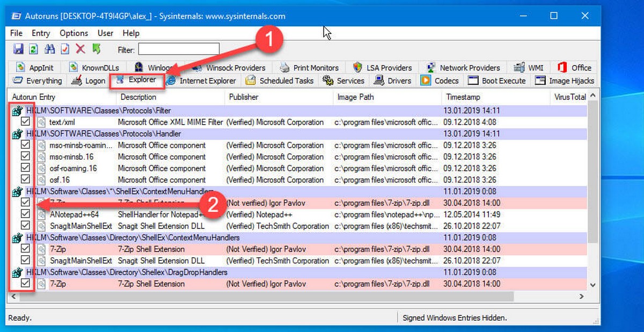Click the green Jump to Entry icon
644x332 pixels.
[x=96, y=49]
